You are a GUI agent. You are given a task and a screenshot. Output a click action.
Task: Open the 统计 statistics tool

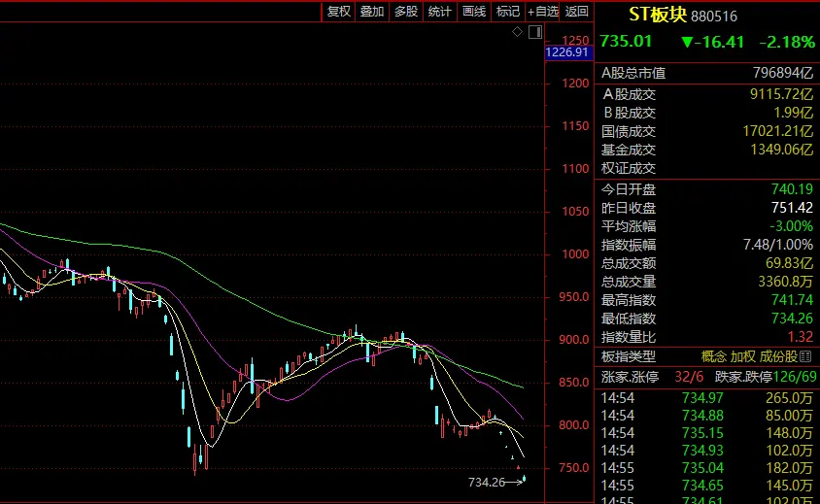click(x=440, y=12)
